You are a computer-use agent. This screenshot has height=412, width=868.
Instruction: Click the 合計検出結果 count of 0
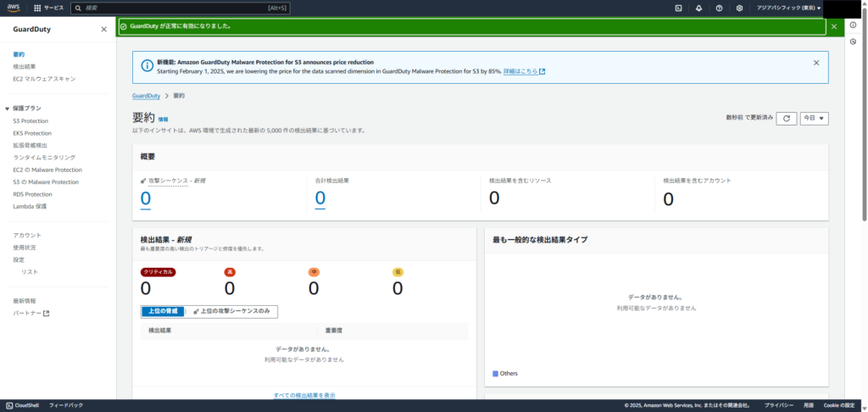click(320, 198)
